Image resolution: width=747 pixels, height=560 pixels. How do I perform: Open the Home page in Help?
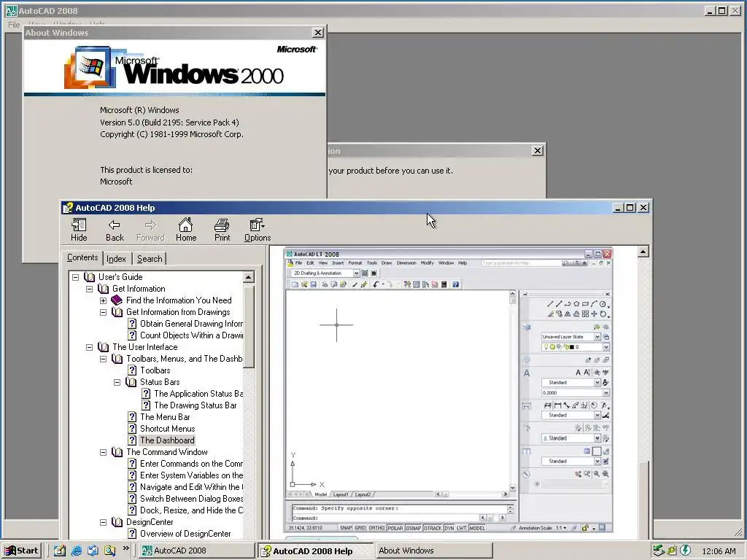coord(186,230)
